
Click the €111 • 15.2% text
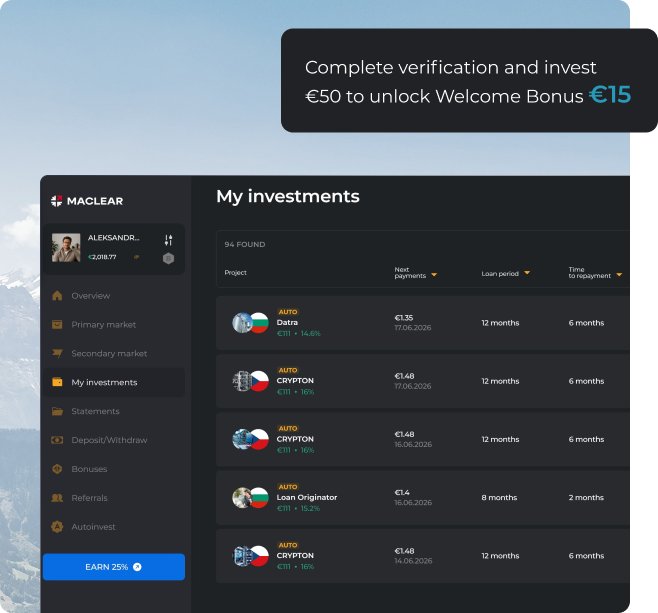pos(298,509)
